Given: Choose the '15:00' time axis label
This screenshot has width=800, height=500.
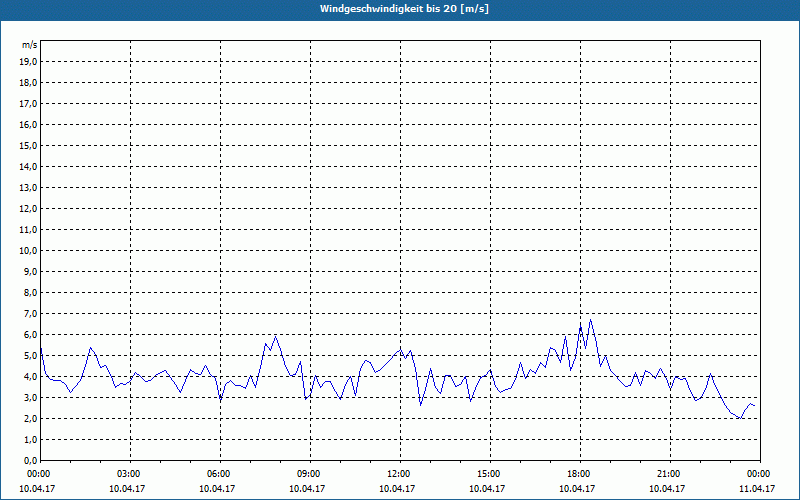Looking at the screenshot, I should [x=490, y=474].
